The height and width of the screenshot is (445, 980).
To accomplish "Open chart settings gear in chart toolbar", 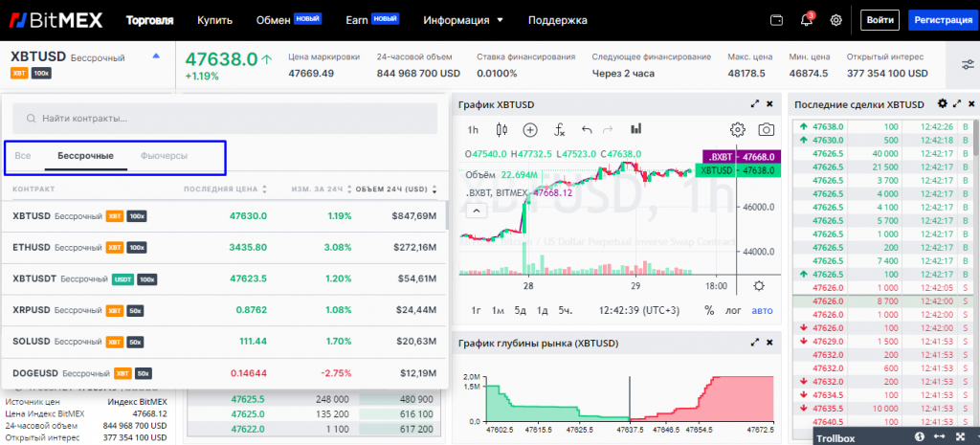I will tap(737, 129).
